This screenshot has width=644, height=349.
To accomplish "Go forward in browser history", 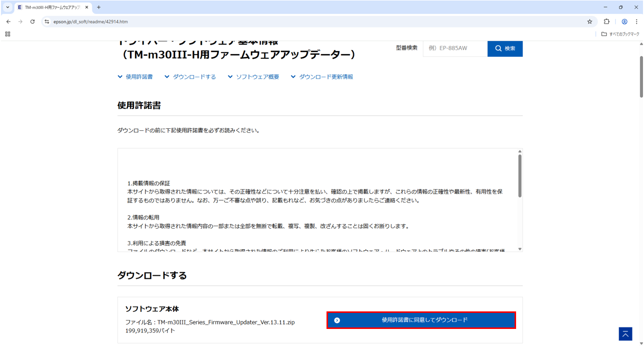I will click(21, 22).
